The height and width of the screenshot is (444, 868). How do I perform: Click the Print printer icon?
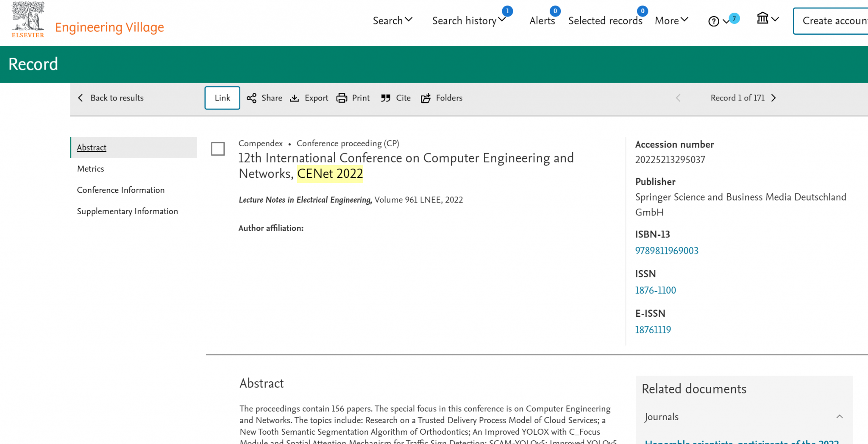pyautogui.click(x=342, y=98)
